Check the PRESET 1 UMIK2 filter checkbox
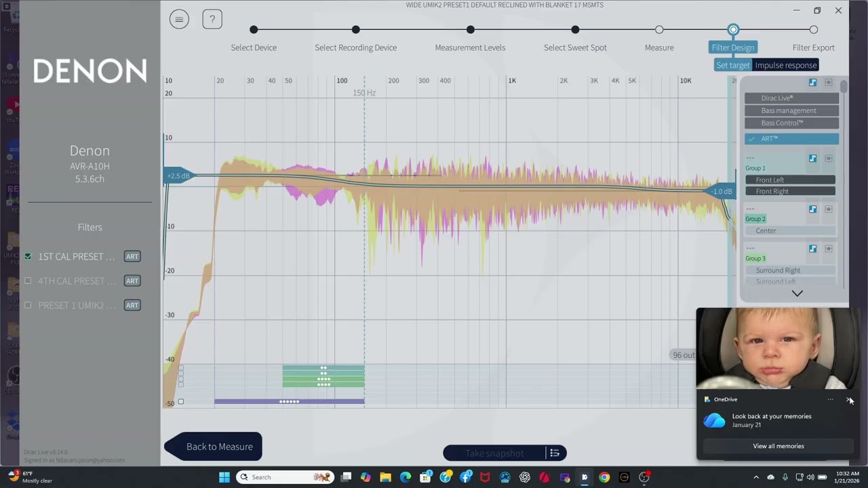 click(28, 305)
